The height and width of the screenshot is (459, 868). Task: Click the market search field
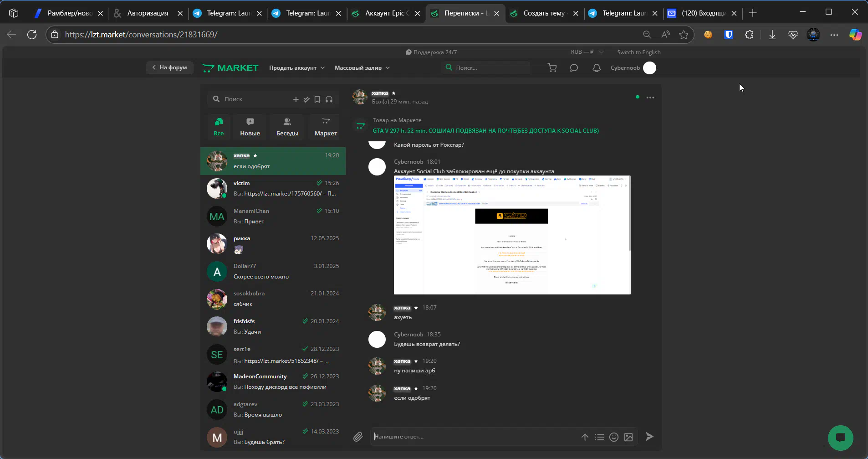[485, 68]
